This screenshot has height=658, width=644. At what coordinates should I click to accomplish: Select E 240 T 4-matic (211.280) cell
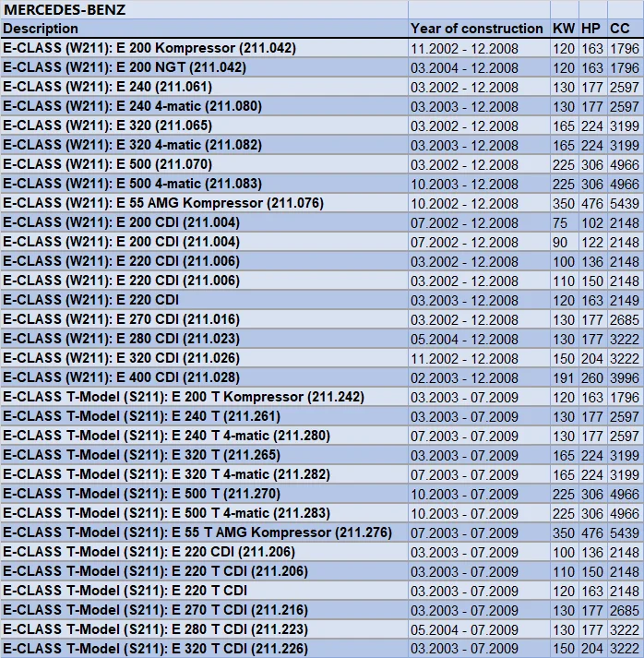click(204, 436)
